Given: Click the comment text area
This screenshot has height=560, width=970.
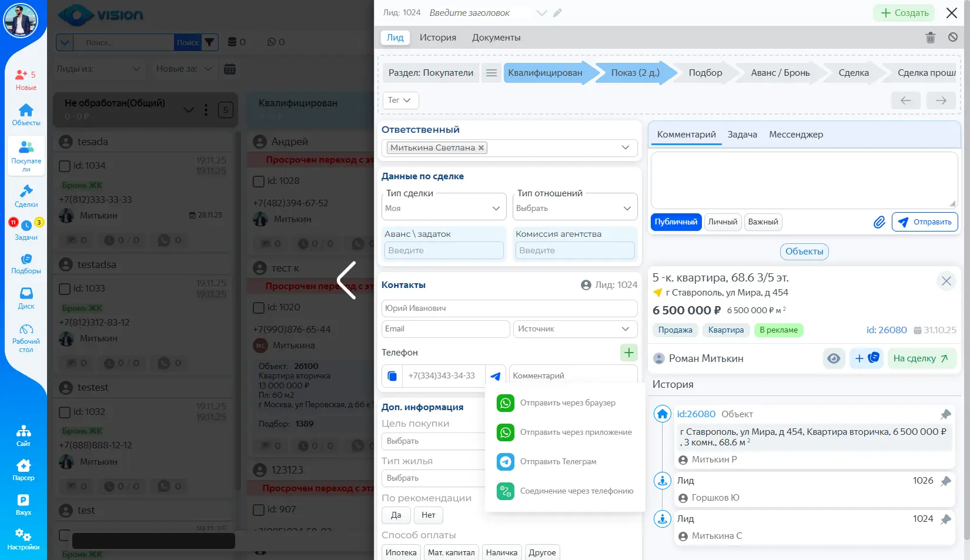Looking at the screenshot, I should pyautogui.click(x=804, y=179).
